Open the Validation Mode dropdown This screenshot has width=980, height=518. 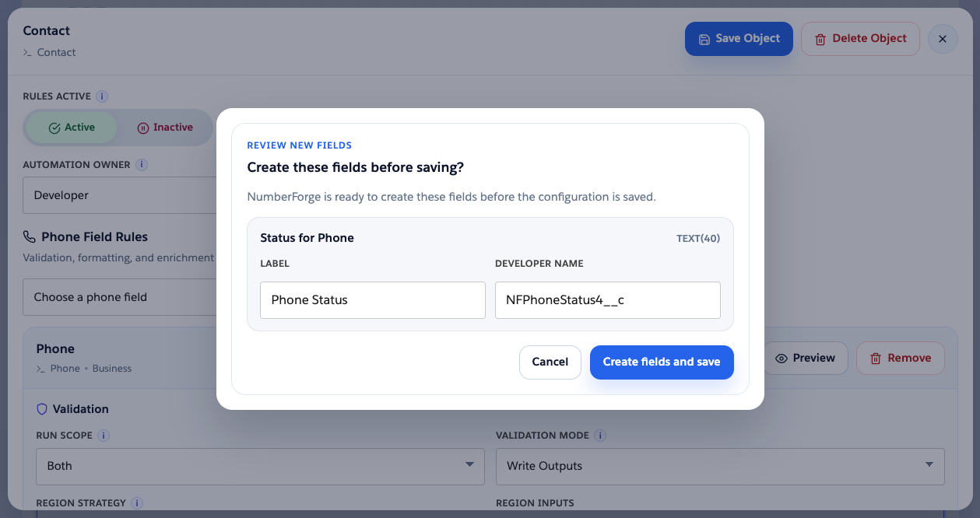720,466
